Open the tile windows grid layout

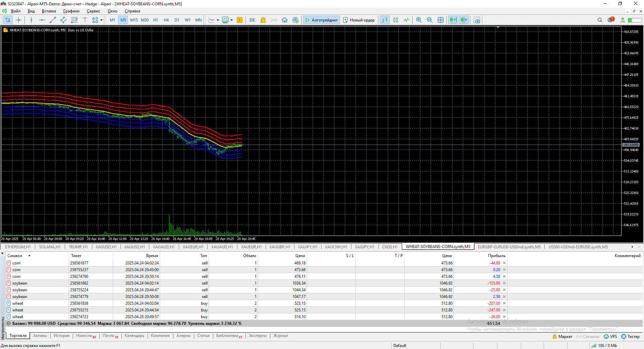click(440, 20)
